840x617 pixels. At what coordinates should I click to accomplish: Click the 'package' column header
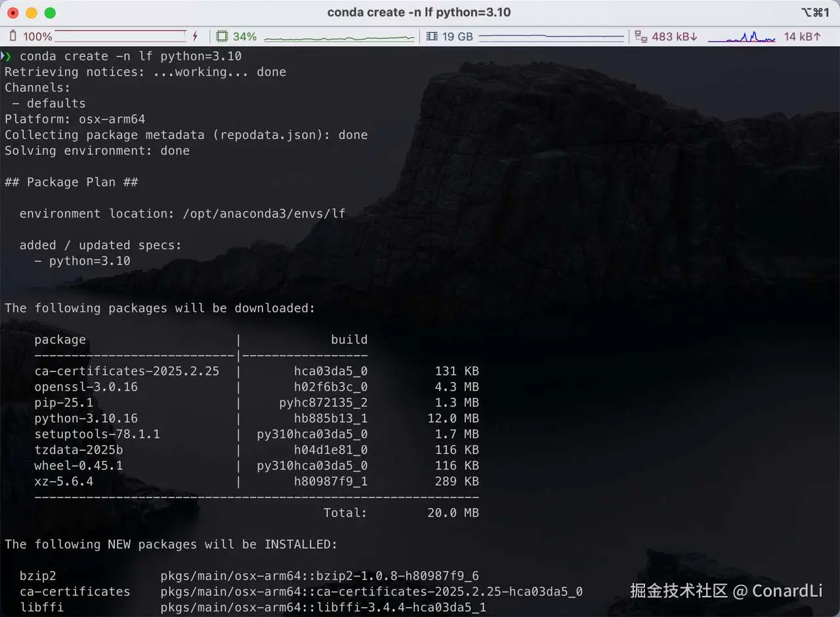click(60, 340)
